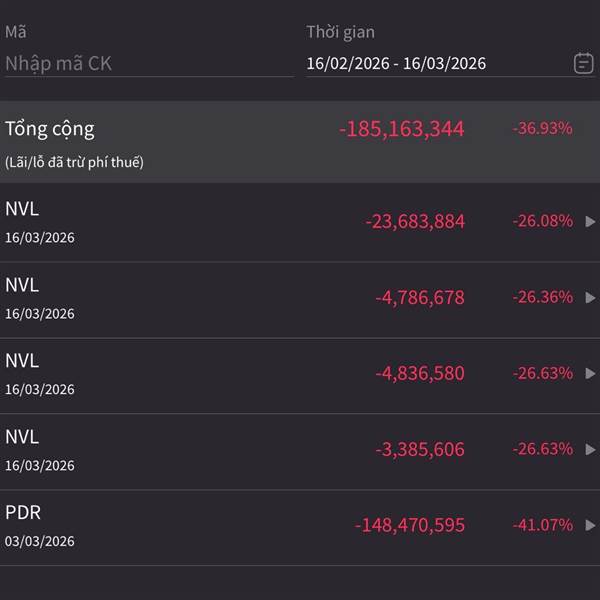Open the PDR stock entry
Image resolution: width=600 pixels, height=600 pixels.
coord(23,512)
